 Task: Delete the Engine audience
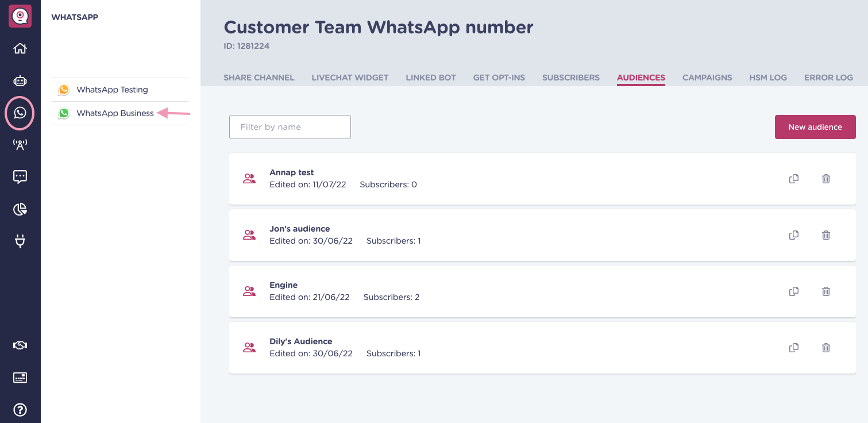click(826, 291)
